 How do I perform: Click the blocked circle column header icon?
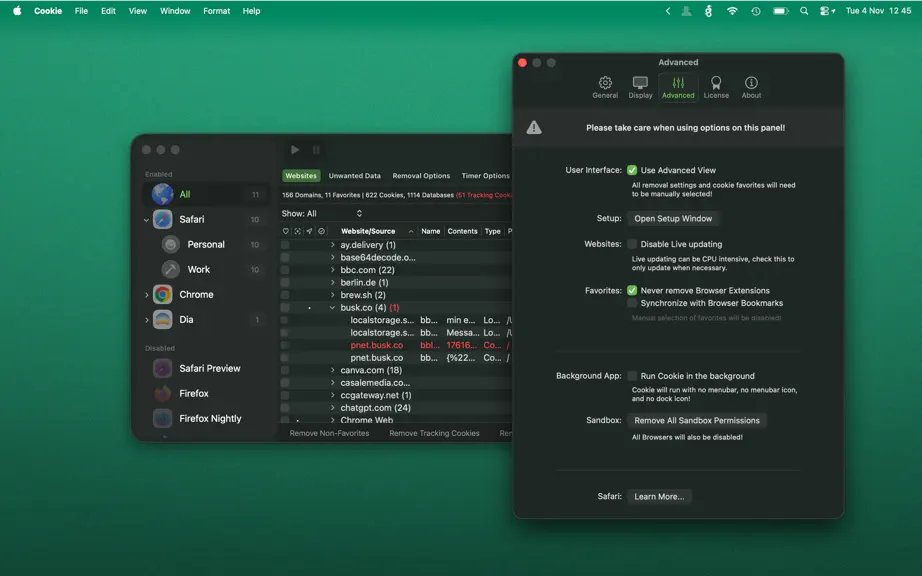[321, 231]
